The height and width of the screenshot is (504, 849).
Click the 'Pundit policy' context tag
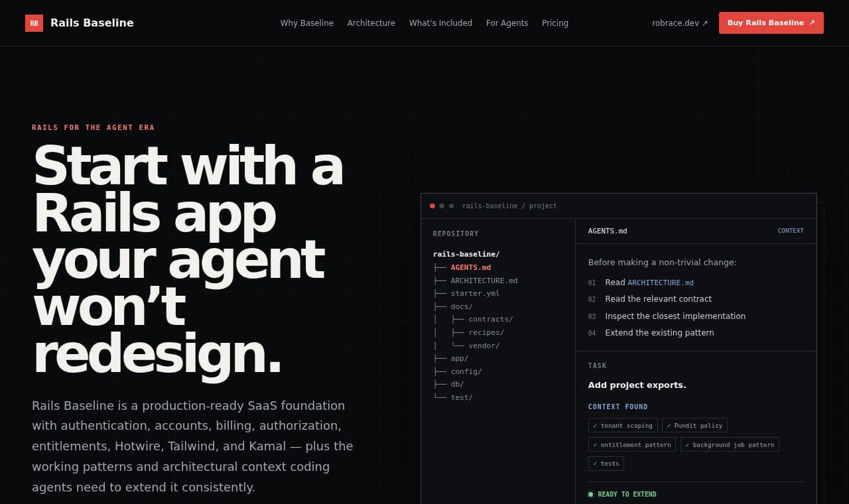(x=694, y=425)
